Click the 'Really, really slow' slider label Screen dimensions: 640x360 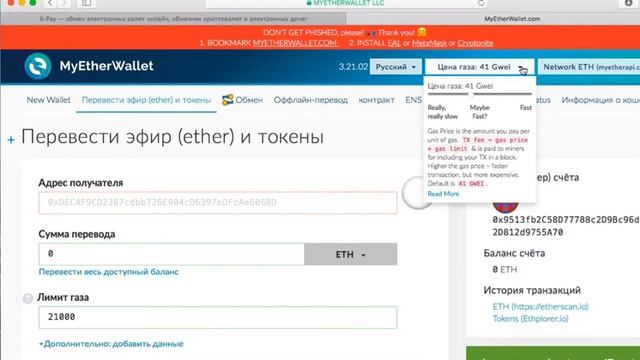442,112
